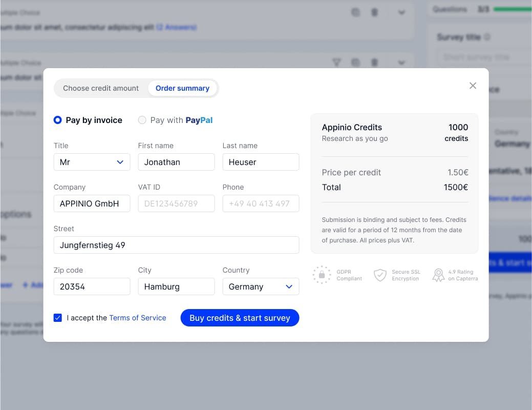This screenshot has width=532, height=410.
Task: Click the Secure SSL shield icon
Action: [x=380, y=275]
